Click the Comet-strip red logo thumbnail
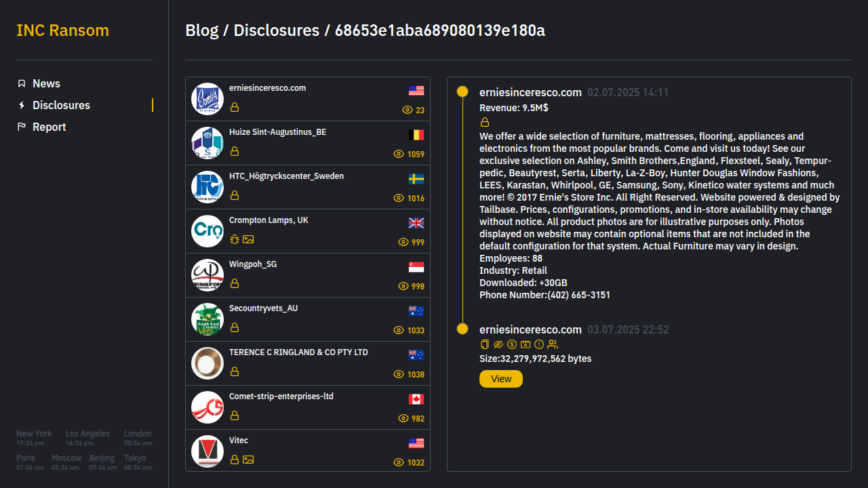 (x=208, y=407)
